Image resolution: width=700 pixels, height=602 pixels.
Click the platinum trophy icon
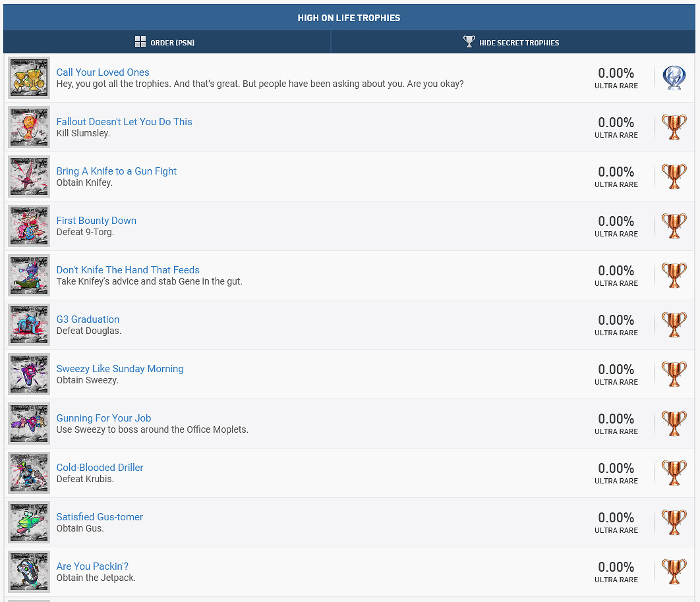point(674,78)
